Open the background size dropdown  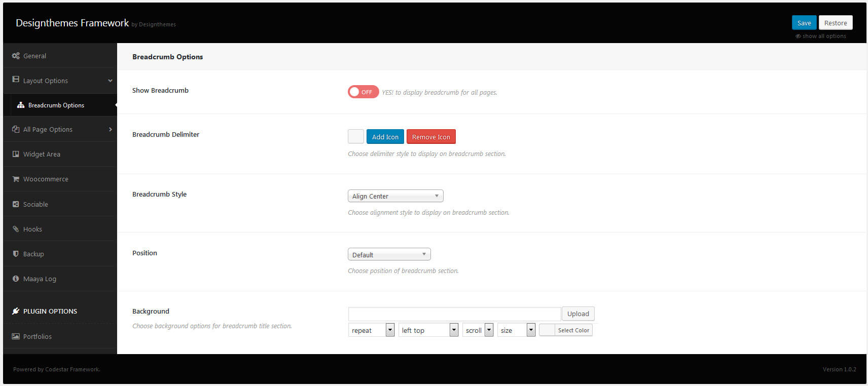[x=516, y=330]
